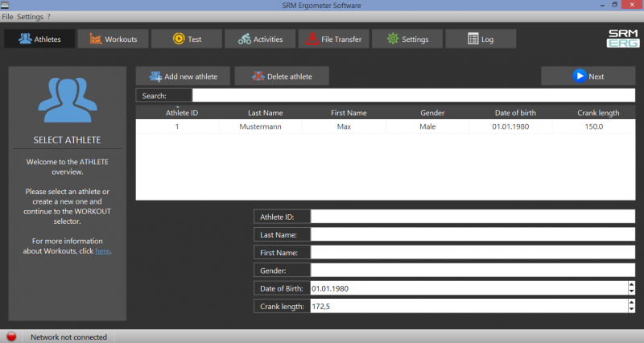Click the Settings gear icon on tab
The height and width of the screenshot is (343, 644).
pyautogui.click(x=393, y=38)
